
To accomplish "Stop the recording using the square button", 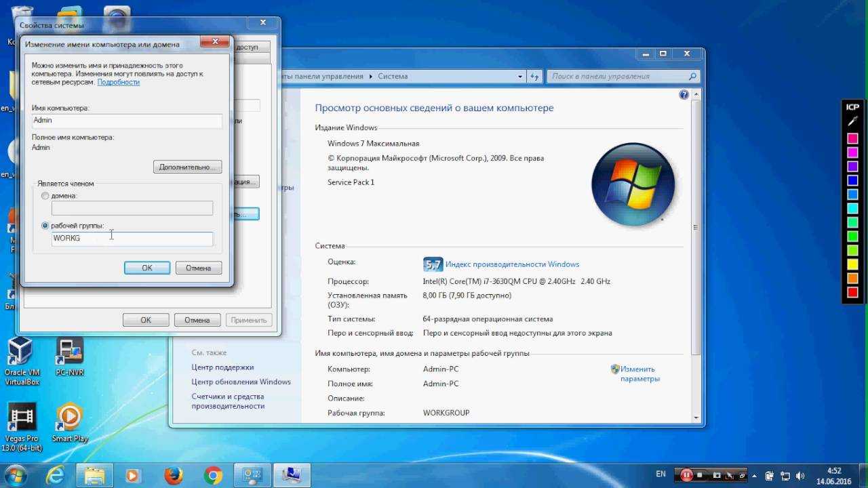I will pos(700,475).
